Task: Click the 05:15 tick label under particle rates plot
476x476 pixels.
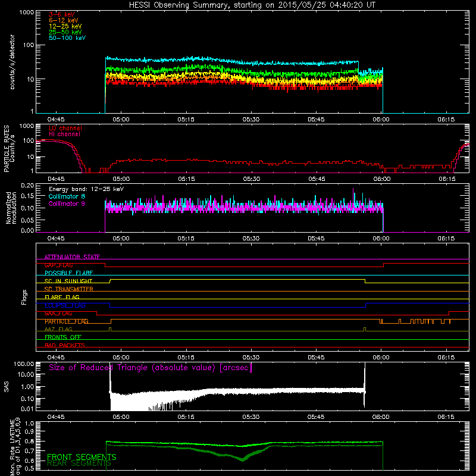Action: click(x=186, y=179)
